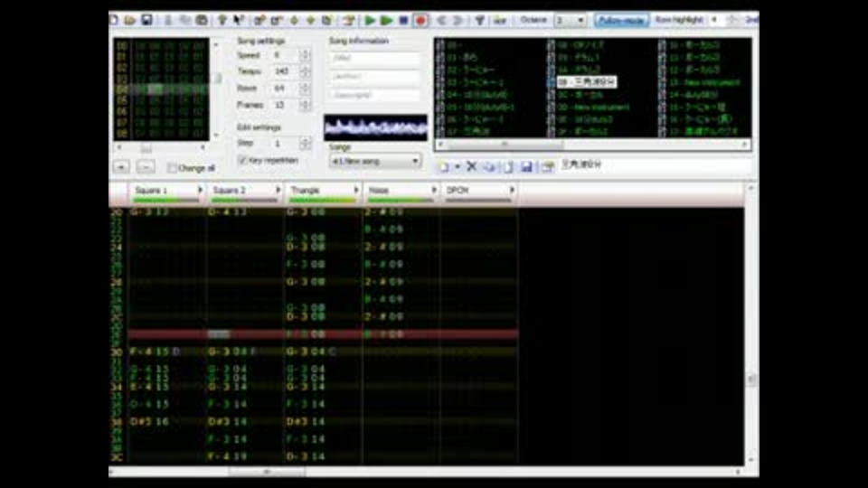Open a module file from toolbar
Viewport: 868px width, 488px height.
pyautogui.click(x=130, y=21)
